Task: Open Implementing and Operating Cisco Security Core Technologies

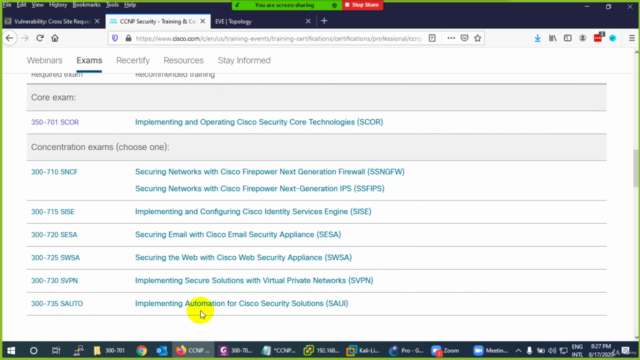Action: (259, 122)
